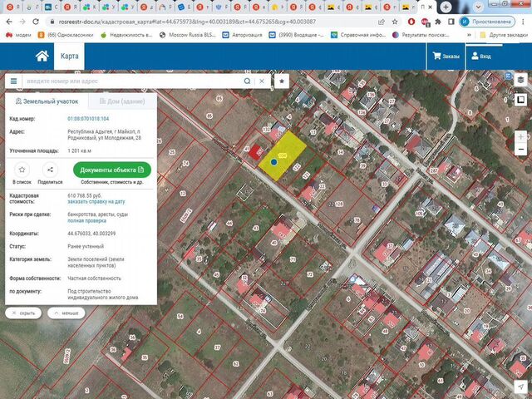532x399 pixels.
Task: Focus the 'введите номер или адрес' search field
Action: point(133,81)
